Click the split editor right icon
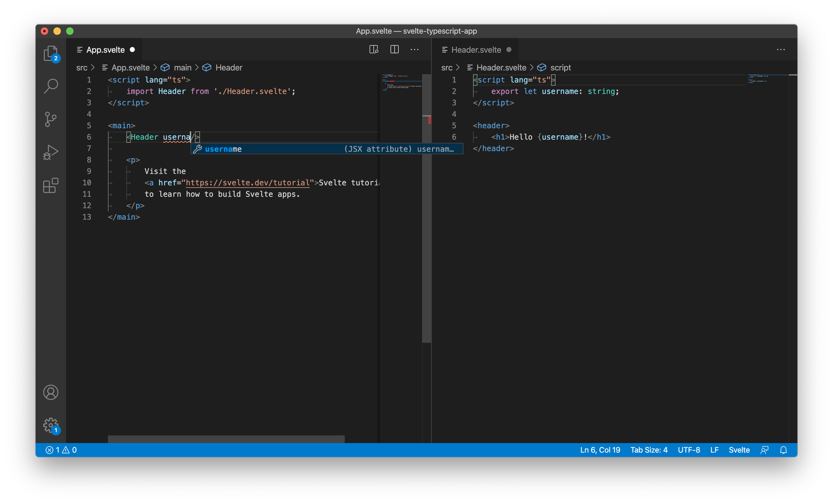Image resolution: width=833 pixels, height=504 pixels. point(394,50)
